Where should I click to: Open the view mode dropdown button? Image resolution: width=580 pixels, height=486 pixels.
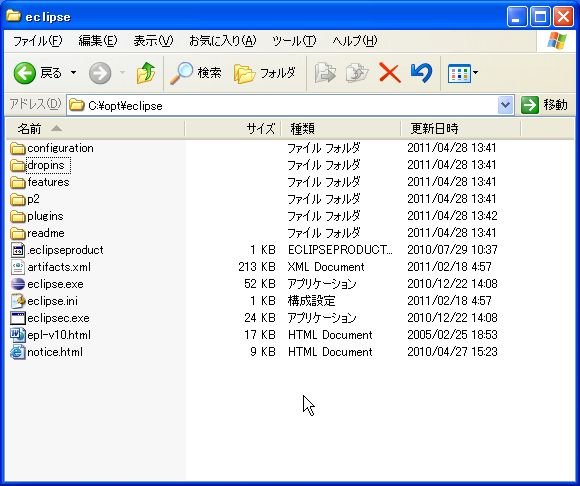pos(462,73)
